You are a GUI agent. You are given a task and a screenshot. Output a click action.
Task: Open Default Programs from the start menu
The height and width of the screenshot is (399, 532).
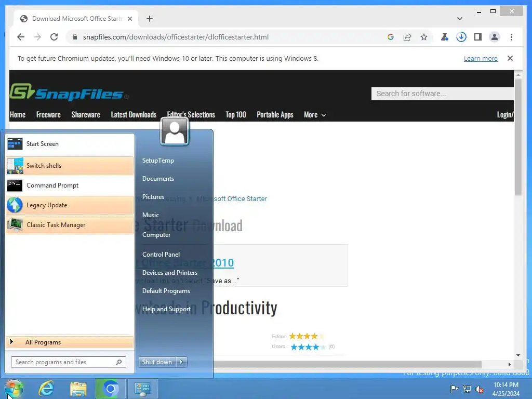click(x=166, y=291)
